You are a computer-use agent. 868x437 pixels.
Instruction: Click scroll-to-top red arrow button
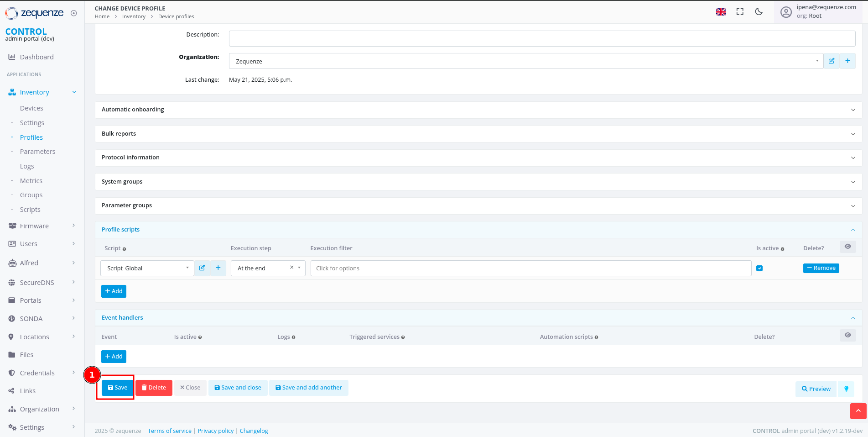point(858,411)
